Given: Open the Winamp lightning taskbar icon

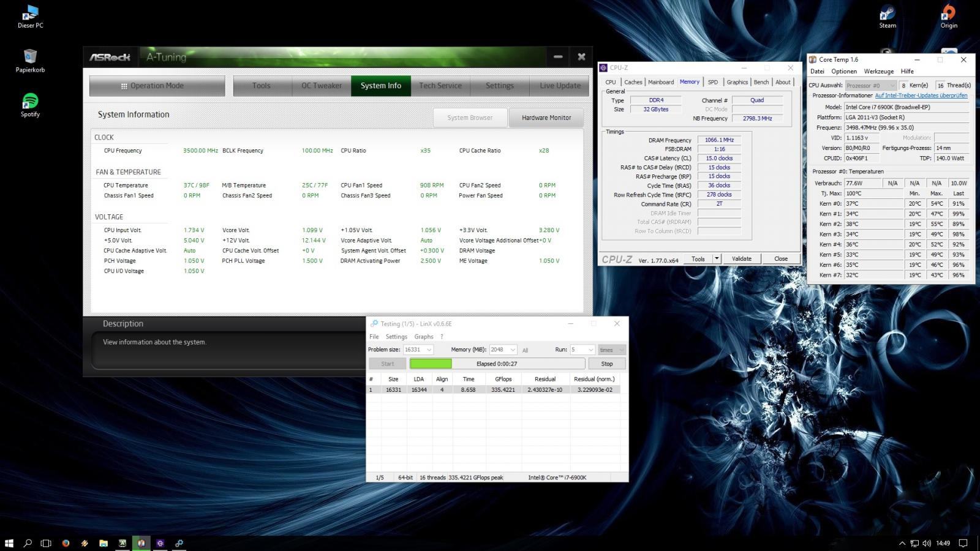Looking at the screenshot, I should tap(85, 542).
